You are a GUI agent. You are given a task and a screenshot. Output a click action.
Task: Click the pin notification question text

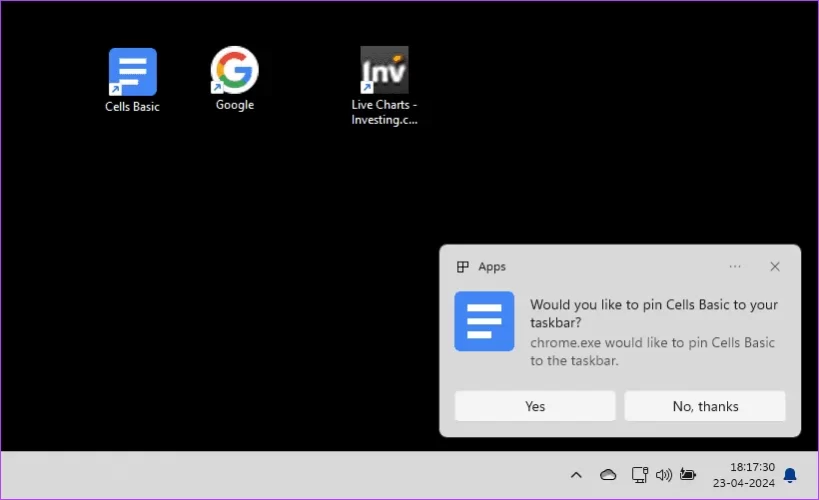tap(653, 313)
